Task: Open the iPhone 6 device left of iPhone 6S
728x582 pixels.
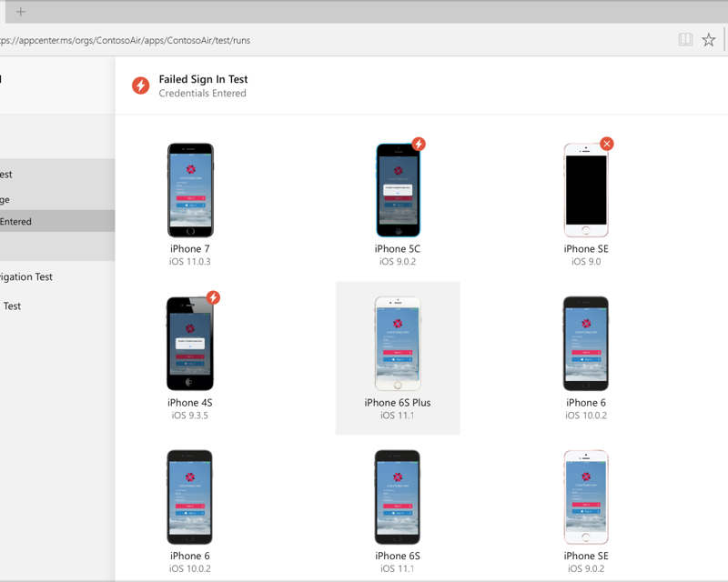Action: (190, 498)
